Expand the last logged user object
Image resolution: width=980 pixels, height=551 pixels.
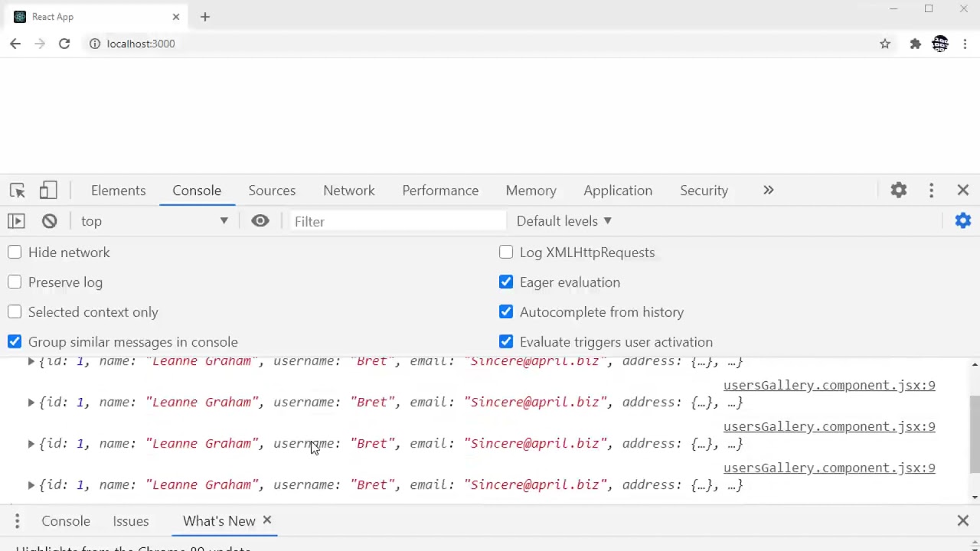tap(31, 485)
